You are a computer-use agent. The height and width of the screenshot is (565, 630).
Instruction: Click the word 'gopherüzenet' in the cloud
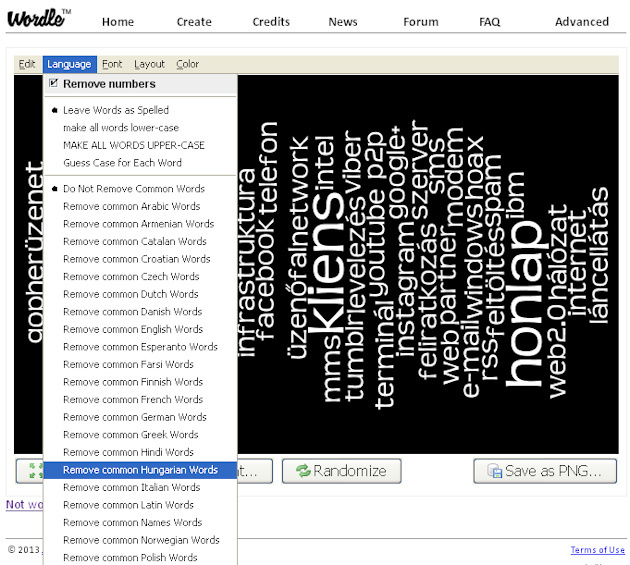pyautogui.click(x=35, y=252)
